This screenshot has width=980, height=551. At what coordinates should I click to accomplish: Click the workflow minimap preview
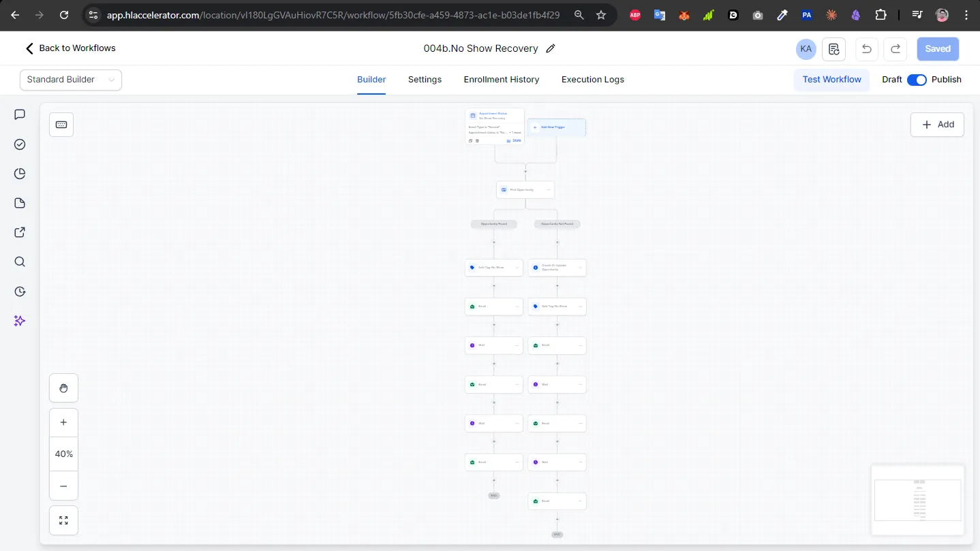pyautogui.click(x=918, y=500)
